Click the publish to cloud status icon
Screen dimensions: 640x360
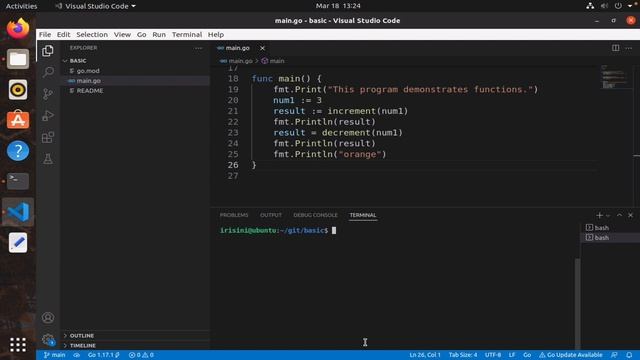coord(76,355)
